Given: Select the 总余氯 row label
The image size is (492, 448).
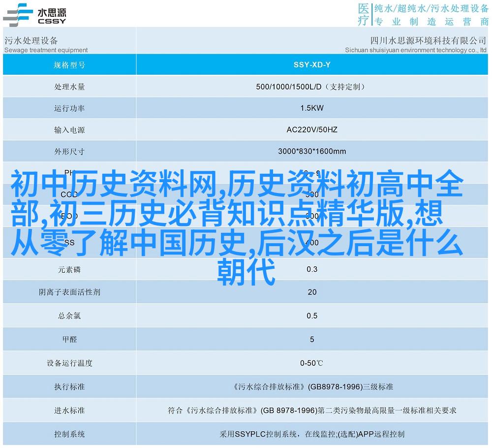Looking at the screenshot, I should point(70,316).
